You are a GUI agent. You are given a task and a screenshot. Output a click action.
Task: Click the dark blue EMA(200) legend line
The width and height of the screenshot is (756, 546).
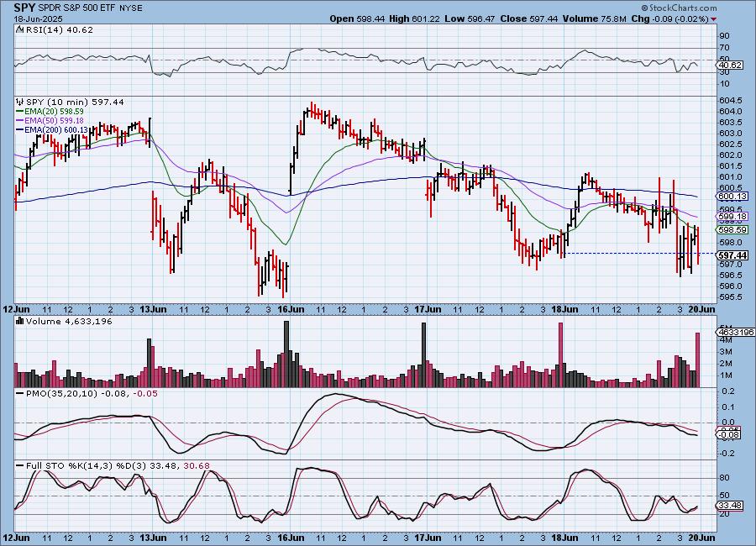[x=20, y=129]
